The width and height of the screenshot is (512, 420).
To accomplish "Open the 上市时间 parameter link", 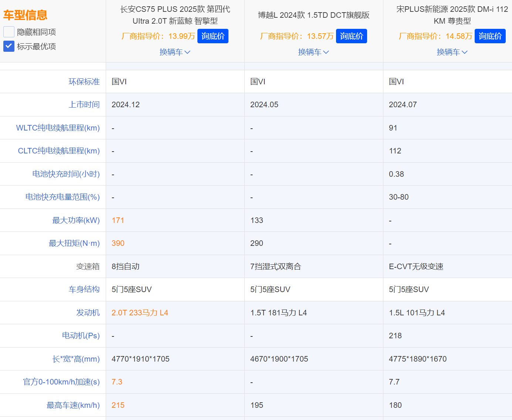I will click(x=84, y=105).
